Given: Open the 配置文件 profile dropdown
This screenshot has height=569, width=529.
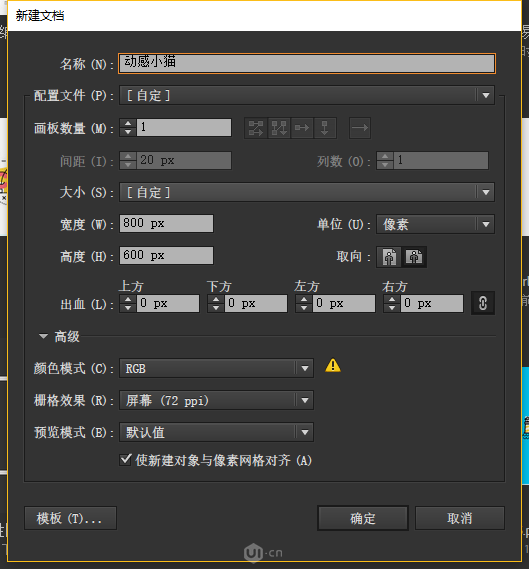Looking at the screenshot, I should point(307,95).
